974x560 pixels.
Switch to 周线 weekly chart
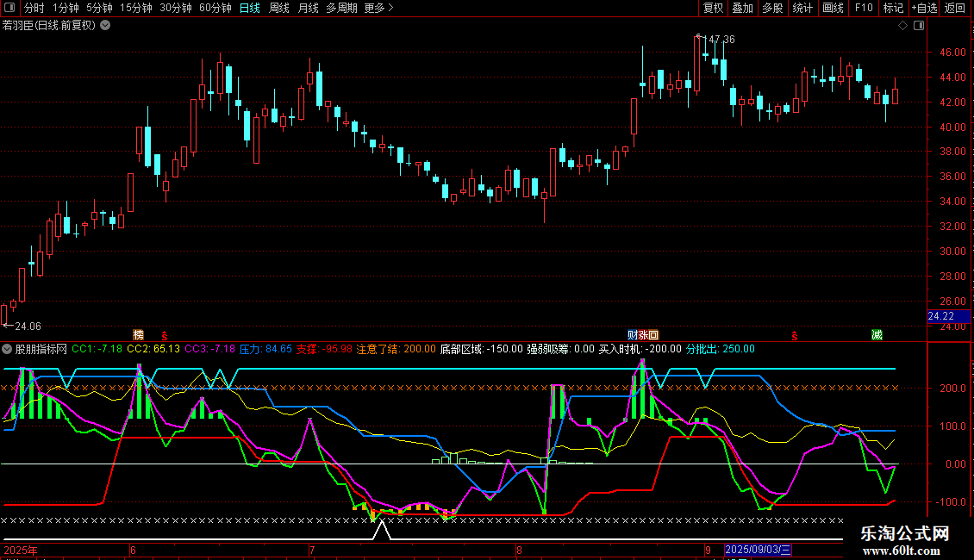click(x=279, y=8)
